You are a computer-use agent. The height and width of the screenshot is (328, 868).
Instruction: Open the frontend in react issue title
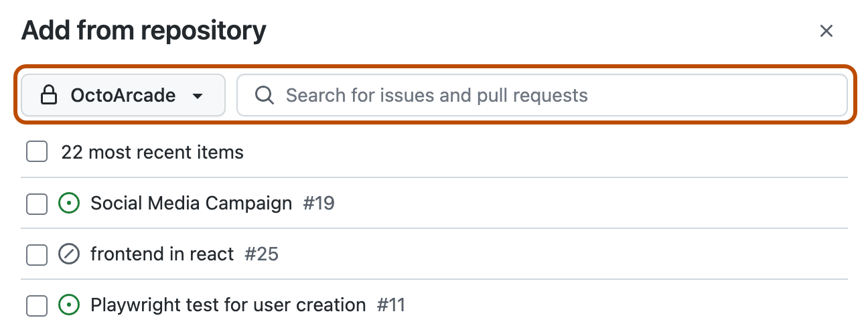pos(162,254)
